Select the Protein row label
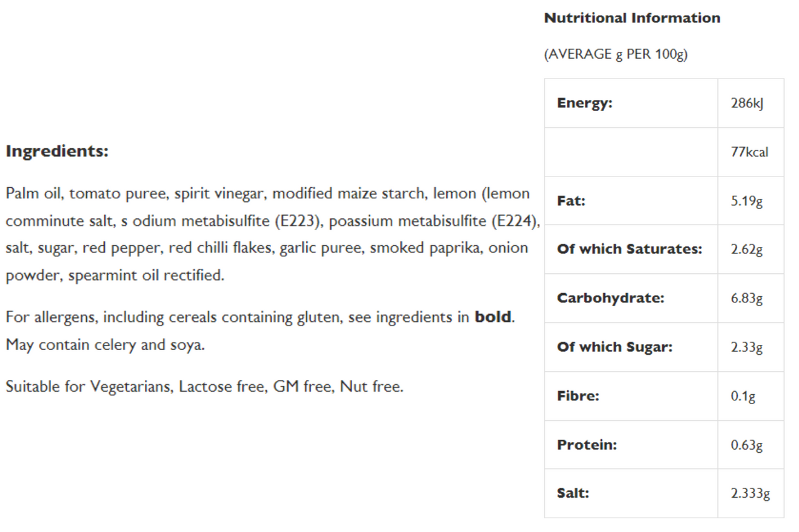 [x=587, y=445]
